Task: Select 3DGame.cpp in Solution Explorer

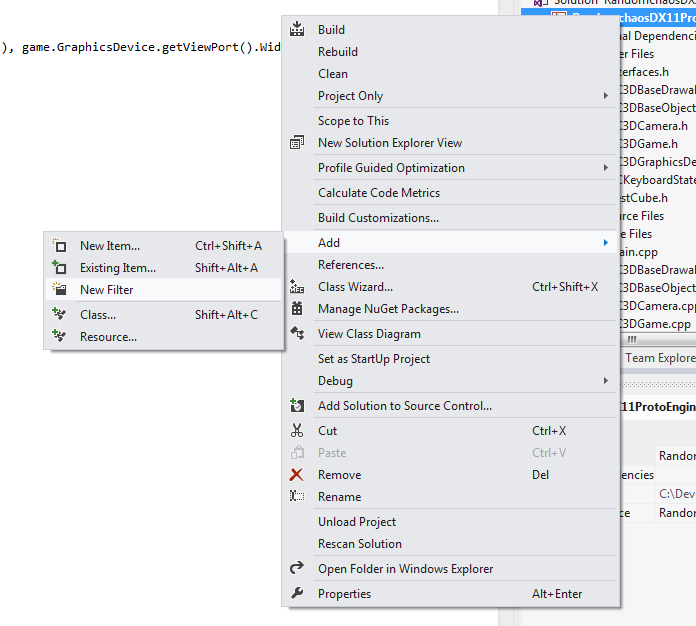Action: (x=656, y=324)
